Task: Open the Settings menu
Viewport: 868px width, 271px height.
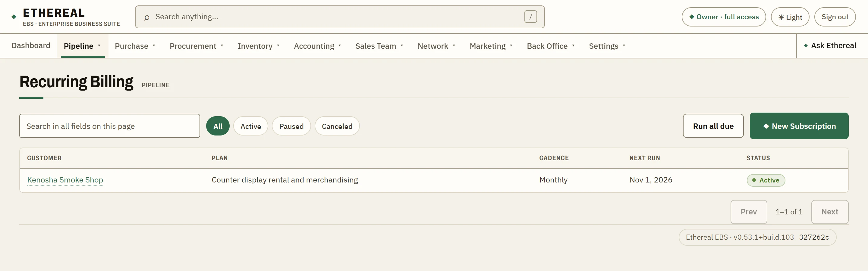Action: (607, 46)
